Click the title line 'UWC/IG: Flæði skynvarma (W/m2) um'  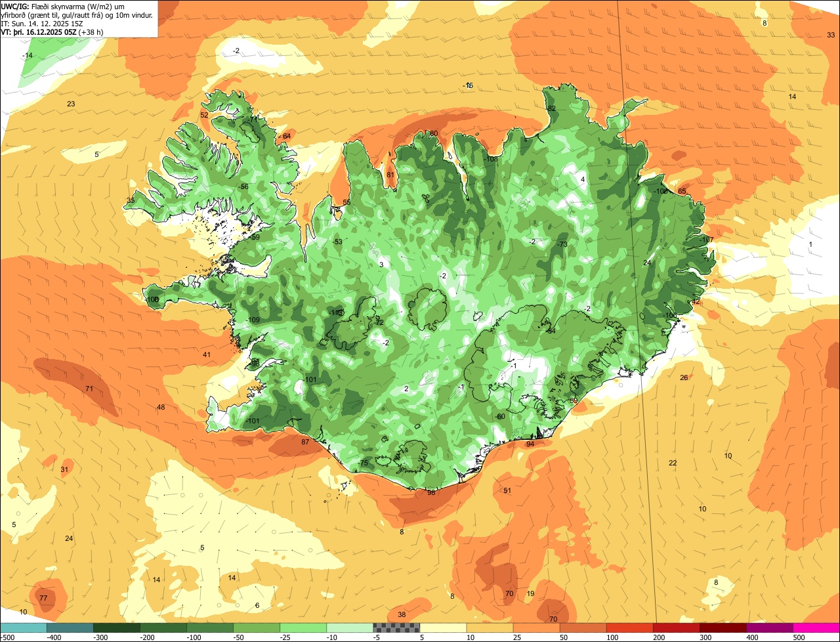[x=64, y=6]
